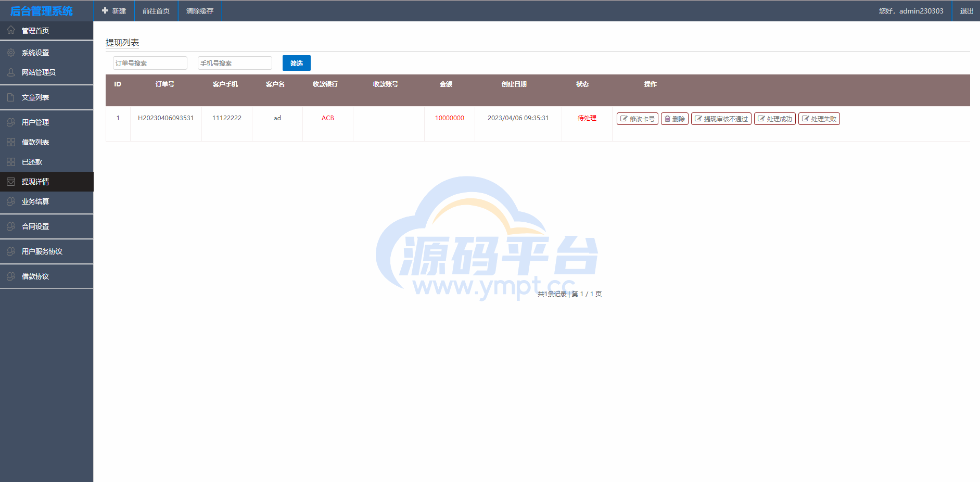The width and height of the screenshot is (980, 482).
Task: Open 文章列表 in sidebar
Action: 47,97
